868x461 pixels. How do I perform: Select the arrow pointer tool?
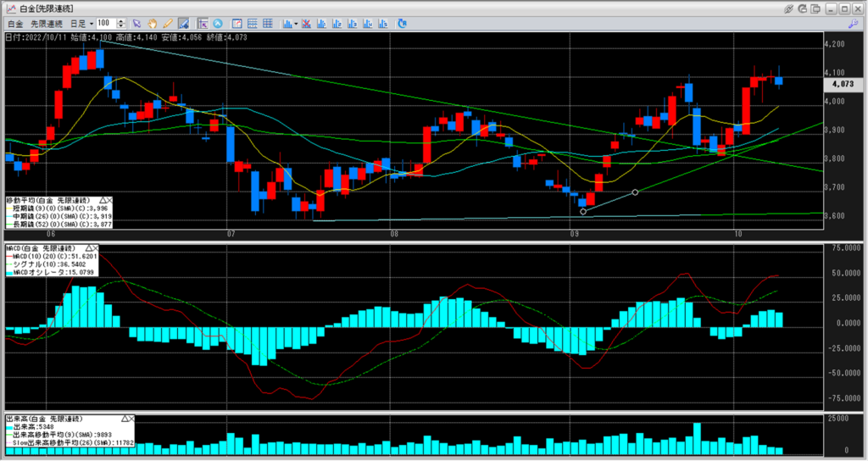136,24
